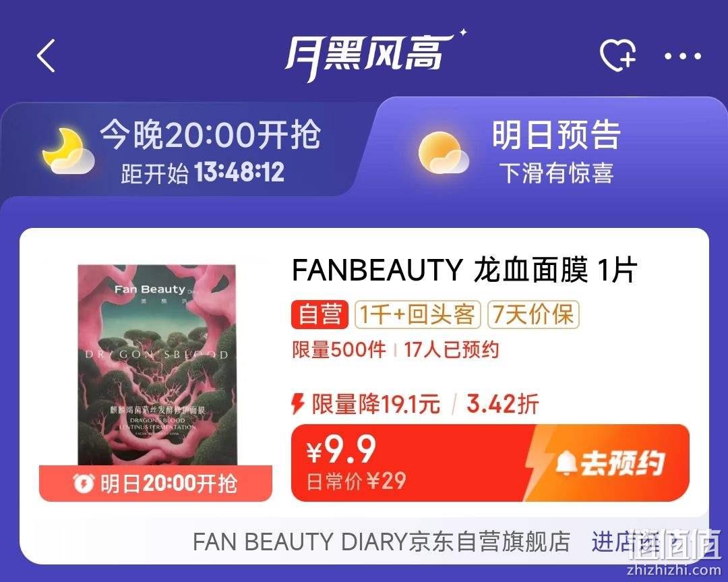This screenshot has height=582, width=728.
Task: Tap the 去预约 reserve button
Action: point(608,463)
